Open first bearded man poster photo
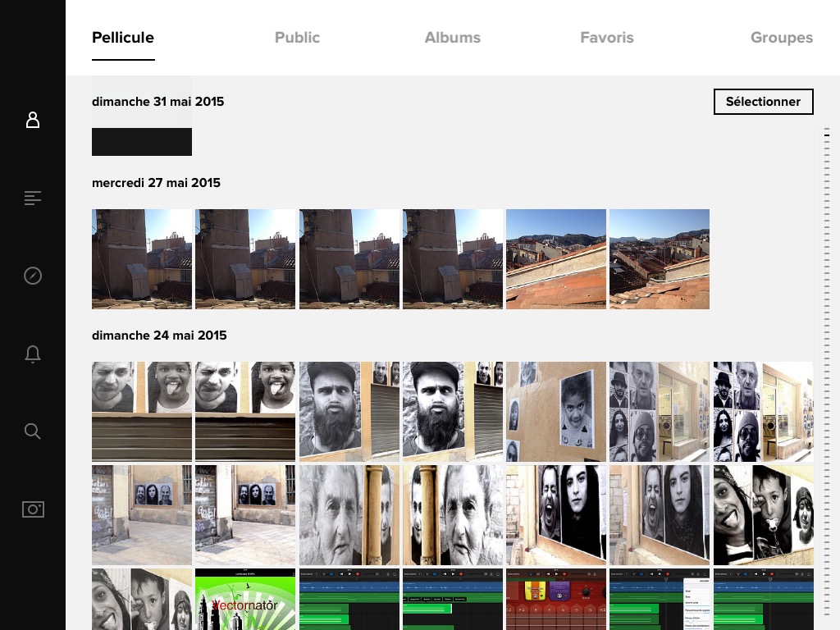This screenshot has height=630, width=840. tap(349, 412)
